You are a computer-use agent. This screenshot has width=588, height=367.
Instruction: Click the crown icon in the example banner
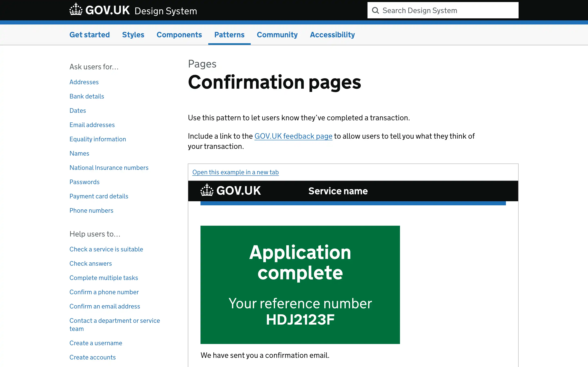pyautogui.click(x=207, y=190)
